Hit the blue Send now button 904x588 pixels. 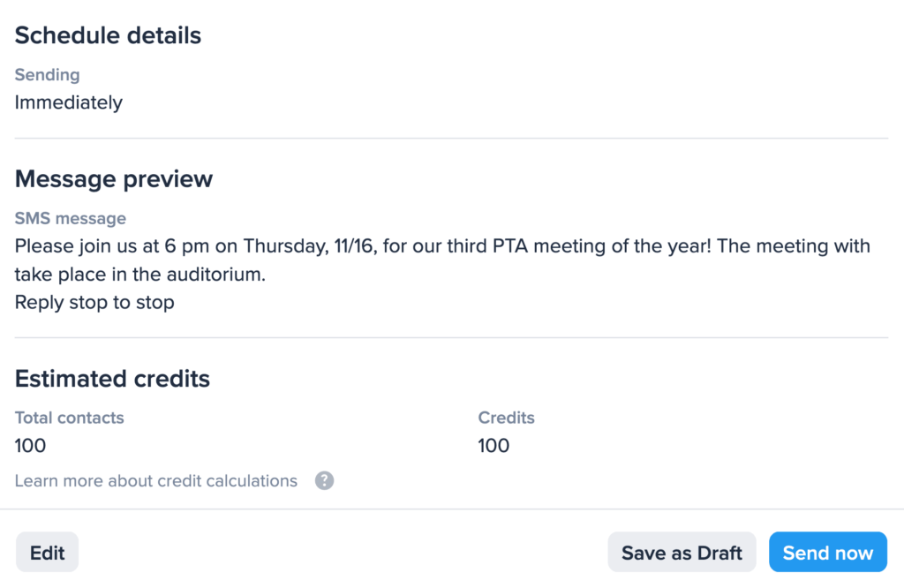827,553
